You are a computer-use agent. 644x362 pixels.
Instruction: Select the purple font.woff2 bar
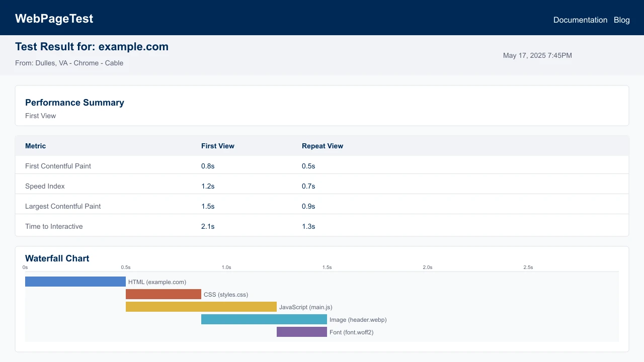coord(302,332)
